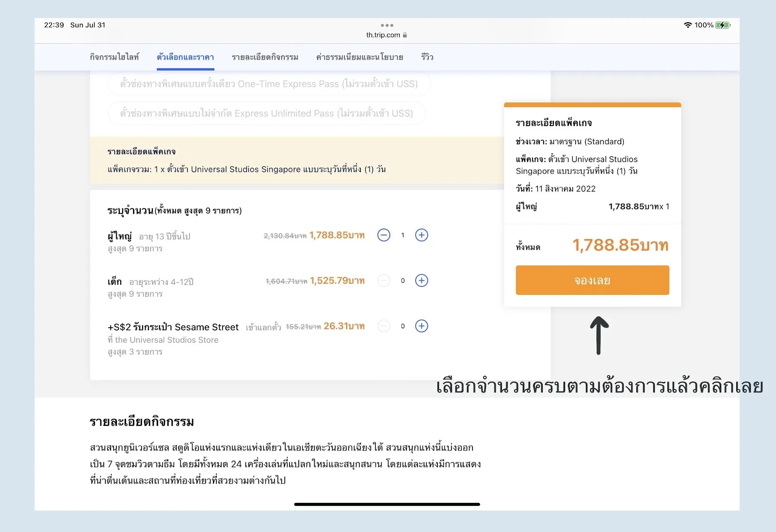The height and width of the screenshot is (532, 776).
Task: Click the ช่วงเวลา: มาตรฐาน (Standard) line
Action: (570, 142)
